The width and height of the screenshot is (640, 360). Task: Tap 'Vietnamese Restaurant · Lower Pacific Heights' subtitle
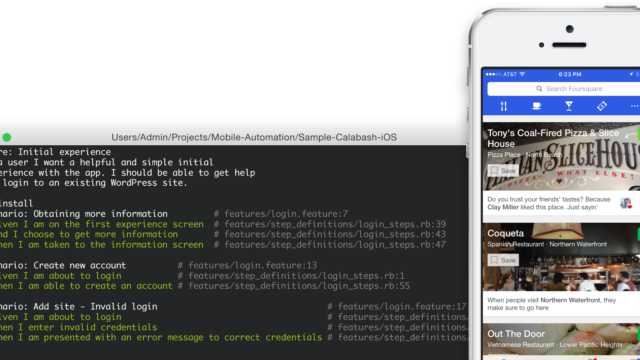pos(555,345)
